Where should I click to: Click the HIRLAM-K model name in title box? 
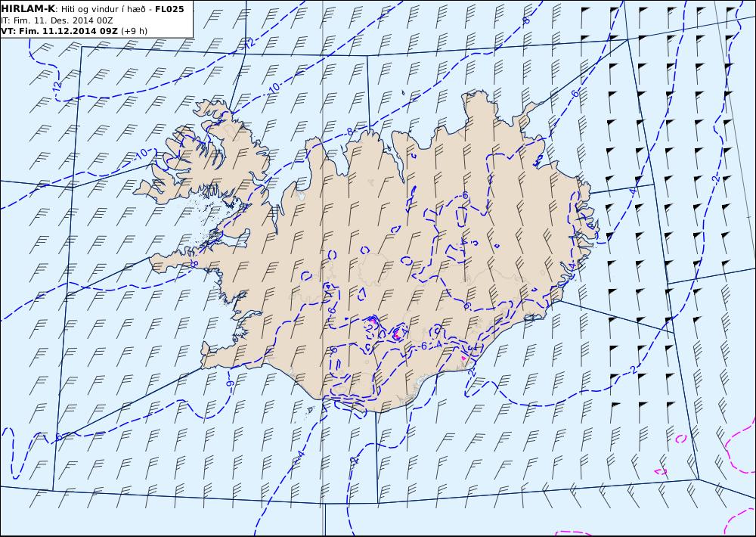tap(29, 9)
